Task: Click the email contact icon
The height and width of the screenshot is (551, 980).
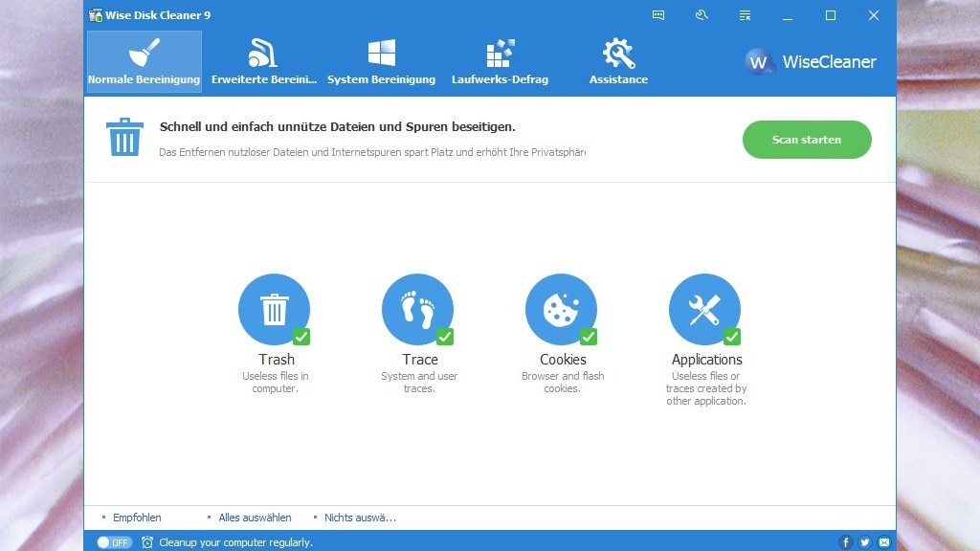Action: [883, 542]
